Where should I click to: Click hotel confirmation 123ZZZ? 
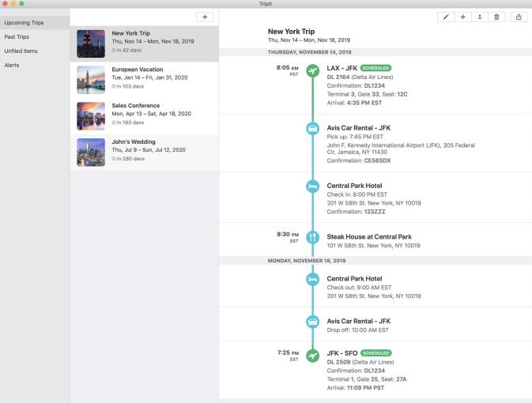click(375, 212)
